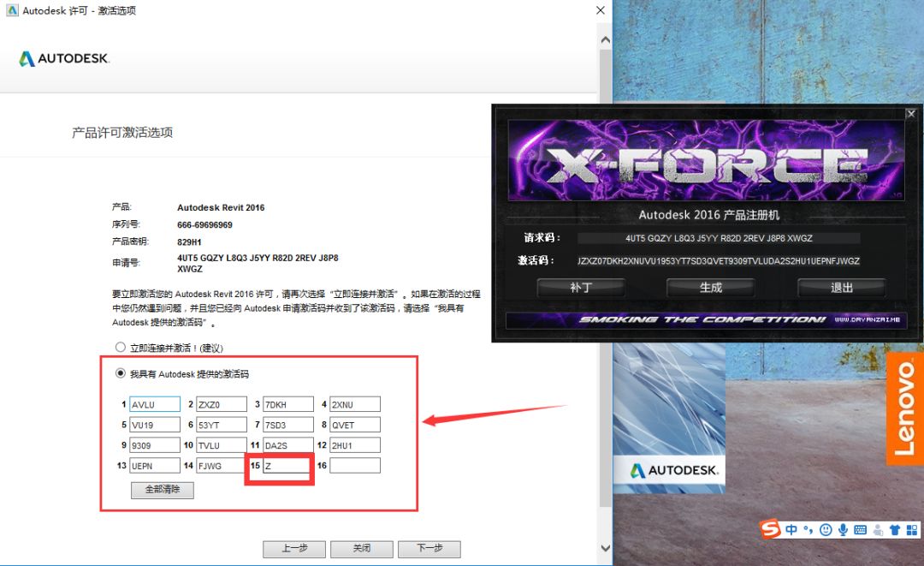This screenshot has height=566, width=924.
Task: Click the orange Lenovo desktop badge
Action: pyautogui.click(x=904, y=408)
